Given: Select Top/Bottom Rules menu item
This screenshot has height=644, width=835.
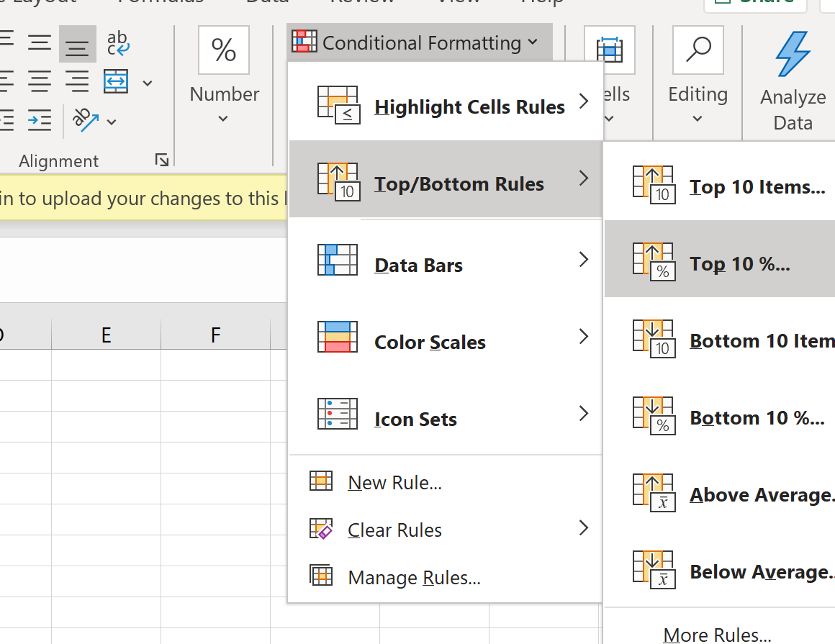Looking at the screenshot, I should (x=446, y=179).
